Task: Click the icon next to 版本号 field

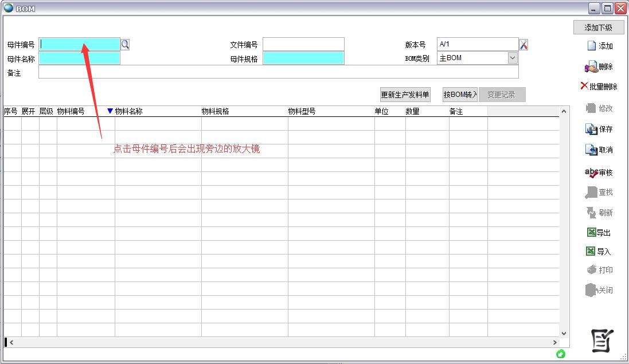Action: click(523, 45)
